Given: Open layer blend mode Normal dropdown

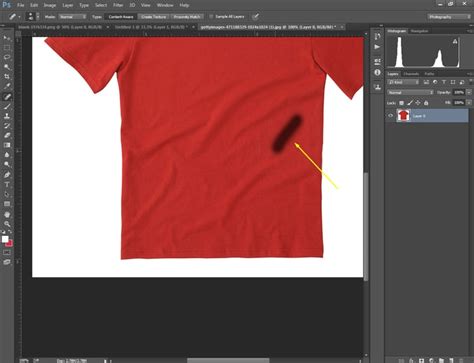Looking at the screenshot, I should [x=410, y=92].
